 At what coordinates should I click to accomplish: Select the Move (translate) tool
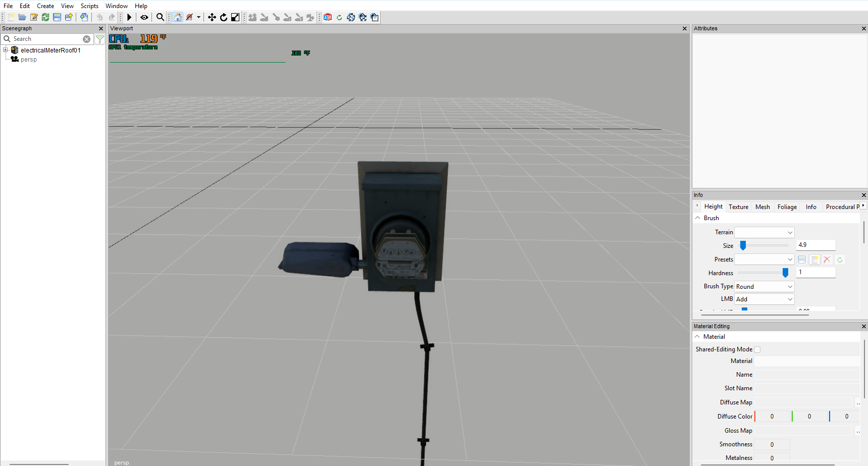tap(212, 17)
